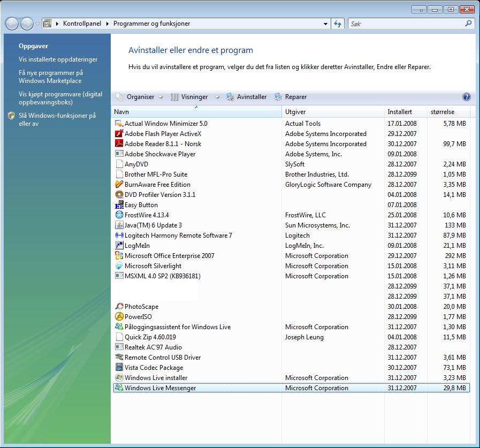Open the recent pages dropdown arrow
This screenshot has width=480, height=448.
coord(37,24)
